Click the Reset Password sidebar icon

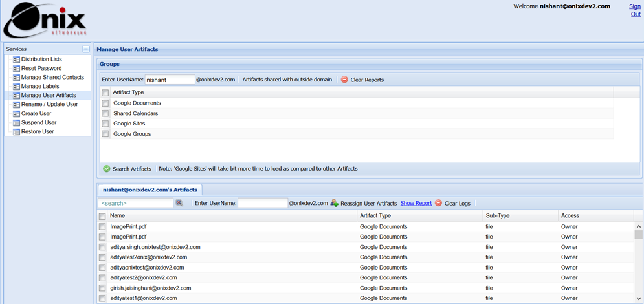point(16,69)
